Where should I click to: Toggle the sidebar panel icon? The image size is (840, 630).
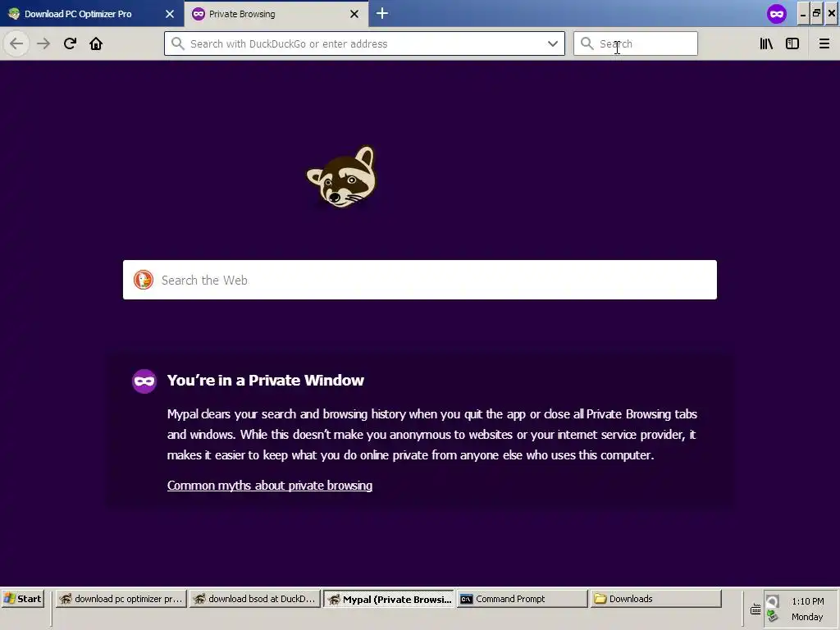(x=792, y=43)
